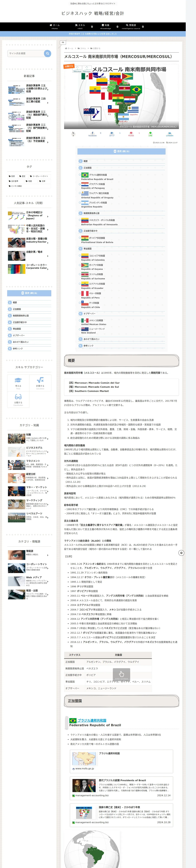196x868 pixels.
Task: Click the Guyana flag in table of contents
Action: tap(85, 265)
